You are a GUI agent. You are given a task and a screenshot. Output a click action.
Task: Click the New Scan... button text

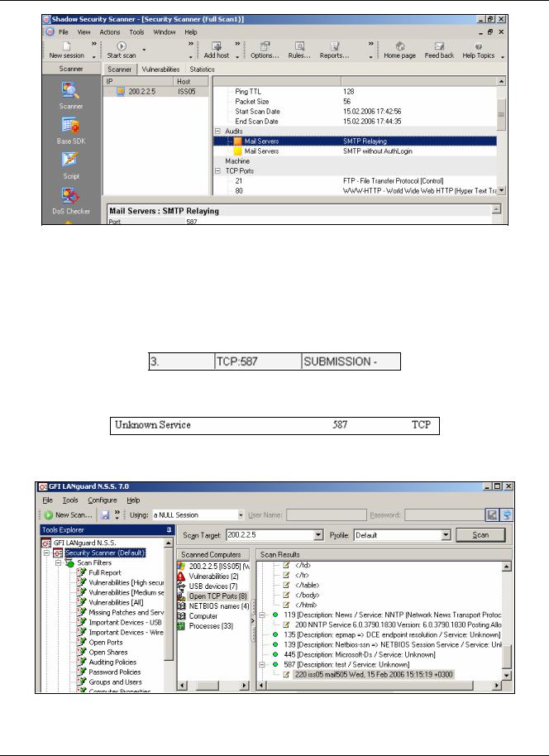pyautogui.click(x=74, y=515)
